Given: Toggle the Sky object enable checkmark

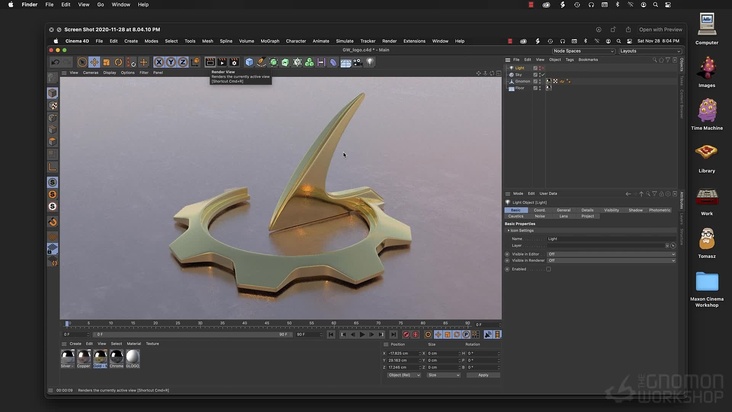Looking at the screenshot, I should [542, 74].
